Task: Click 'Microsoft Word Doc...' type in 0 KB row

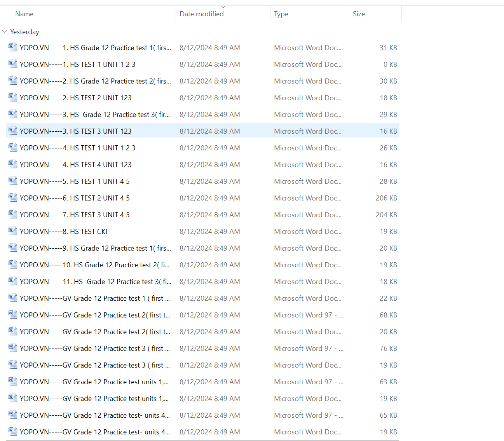Action: [308, 64]
